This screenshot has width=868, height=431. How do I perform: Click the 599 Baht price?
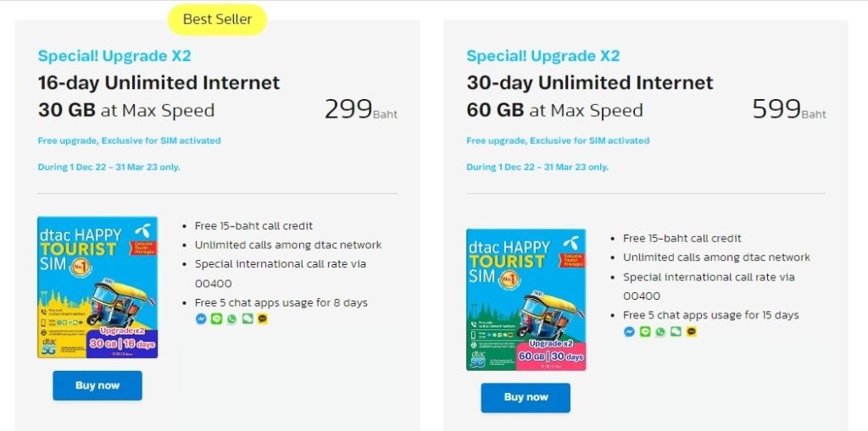(789, 109)
